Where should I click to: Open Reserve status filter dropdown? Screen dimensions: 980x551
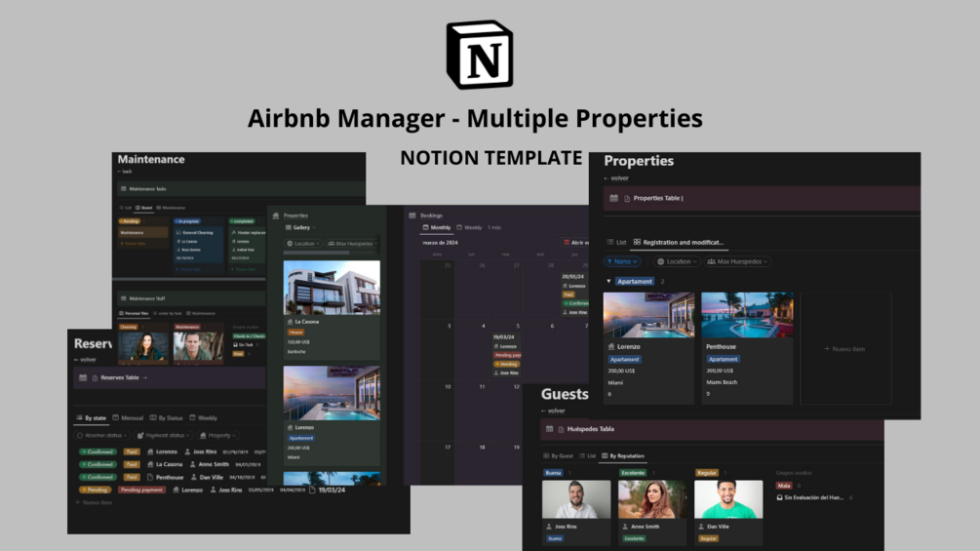[102, 435]
